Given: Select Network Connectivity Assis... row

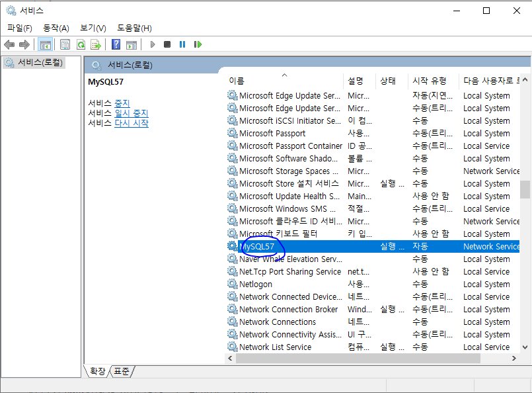Looking at the screenshot, I should tap(373, 334).
